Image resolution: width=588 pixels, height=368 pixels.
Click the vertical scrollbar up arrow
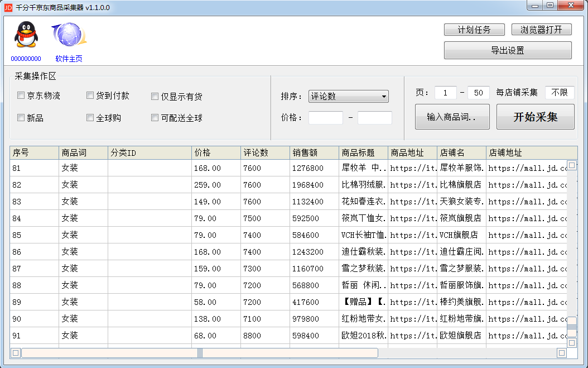pos(572,165)
